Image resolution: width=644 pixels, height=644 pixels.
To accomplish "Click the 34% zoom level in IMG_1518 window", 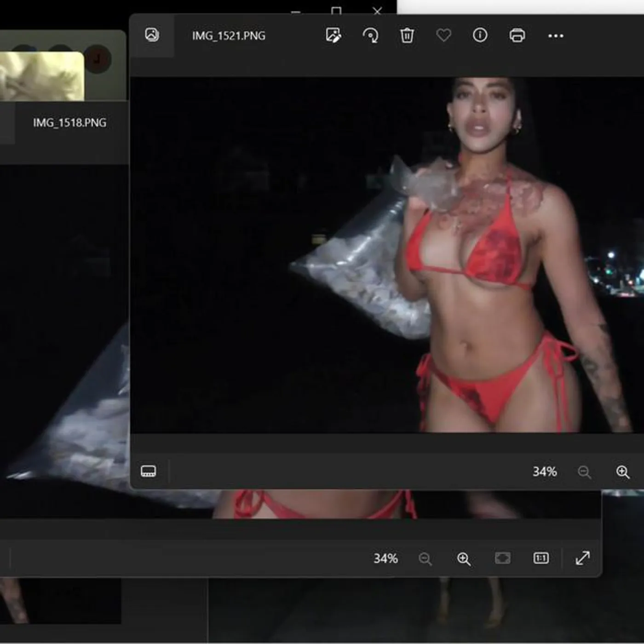I will [385, 558].
